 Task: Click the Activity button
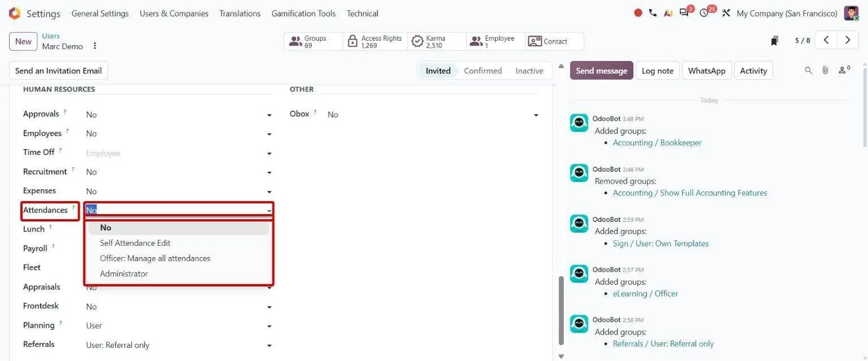tap(753, 71)
